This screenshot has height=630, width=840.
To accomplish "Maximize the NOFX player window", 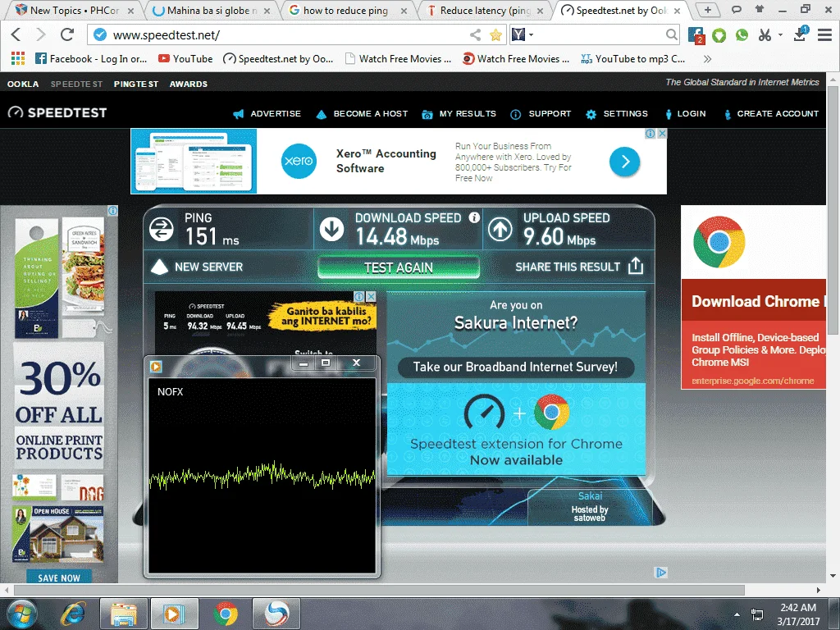I will tap(325, 363).
